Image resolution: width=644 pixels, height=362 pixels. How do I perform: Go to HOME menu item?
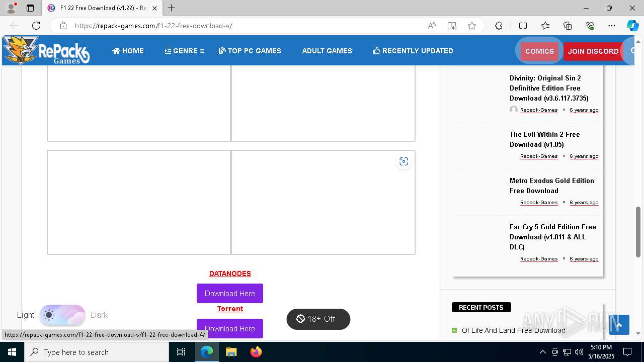point(128,51)
